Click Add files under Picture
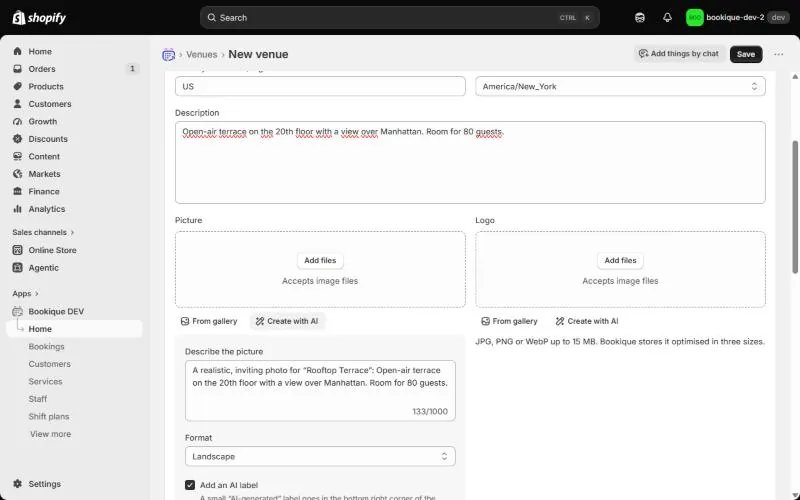800x500 pixels. pos(320,260)
